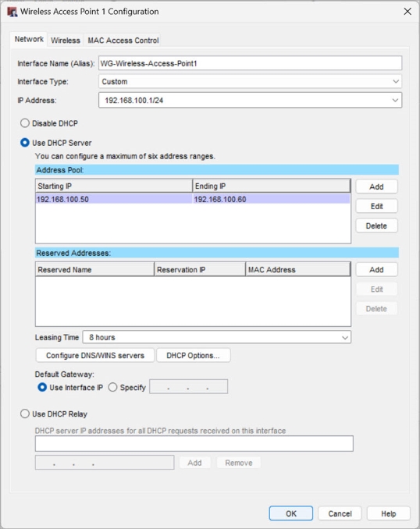Screen dimensions: 420x529
Task: Select address pool starting IP 192.168.100.50
Action: coord(114,199)
